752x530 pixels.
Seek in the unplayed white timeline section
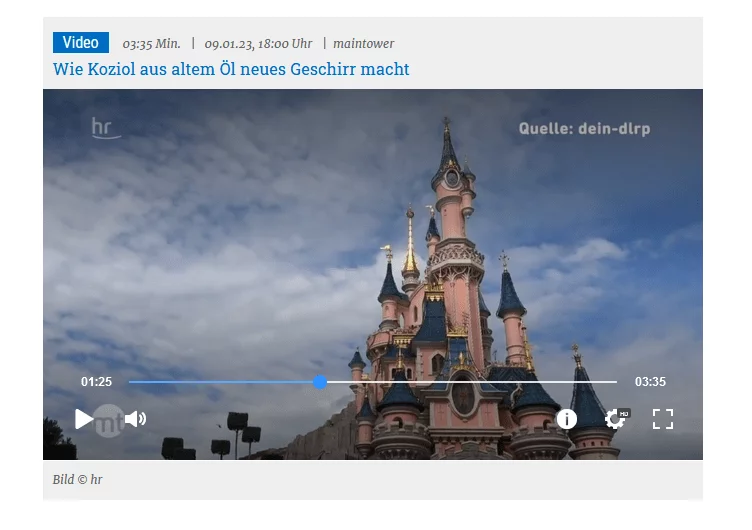[472, 382]
